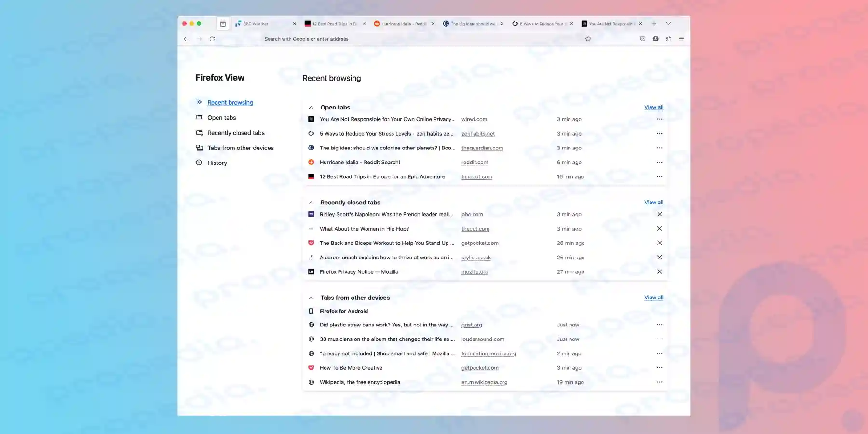Bookmark page with the star icon
This screenshot has width=868, height=434.
click(588, 39)
